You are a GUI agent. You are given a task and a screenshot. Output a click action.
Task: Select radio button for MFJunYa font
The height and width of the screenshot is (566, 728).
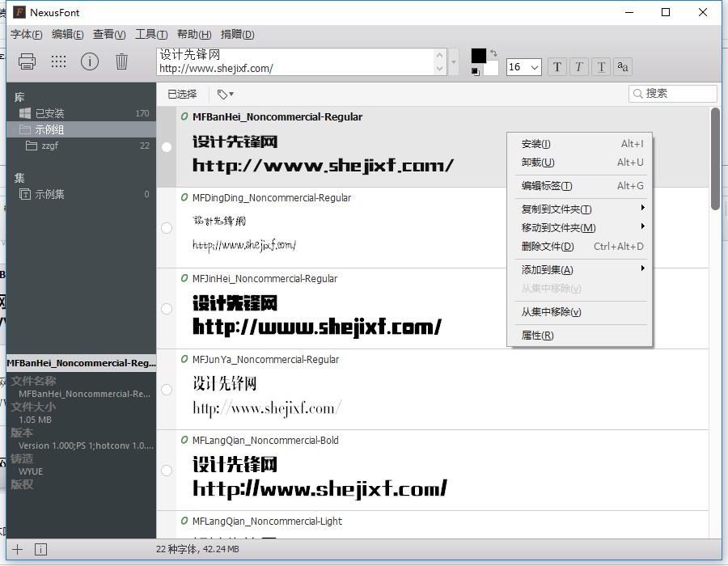pos(167,390)
